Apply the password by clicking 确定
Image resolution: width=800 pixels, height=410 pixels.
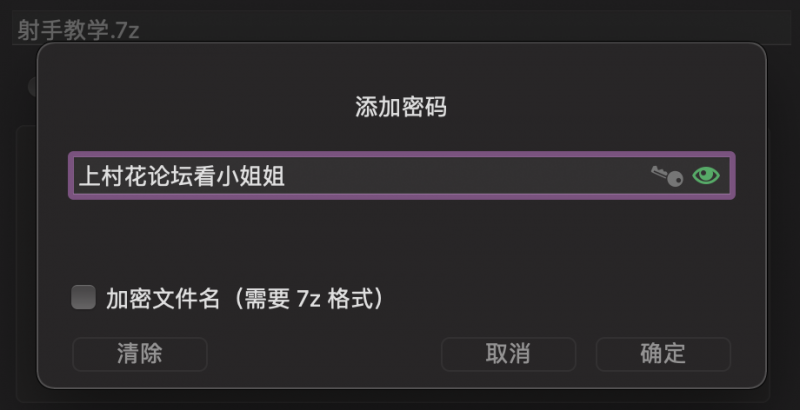(663, 353)
